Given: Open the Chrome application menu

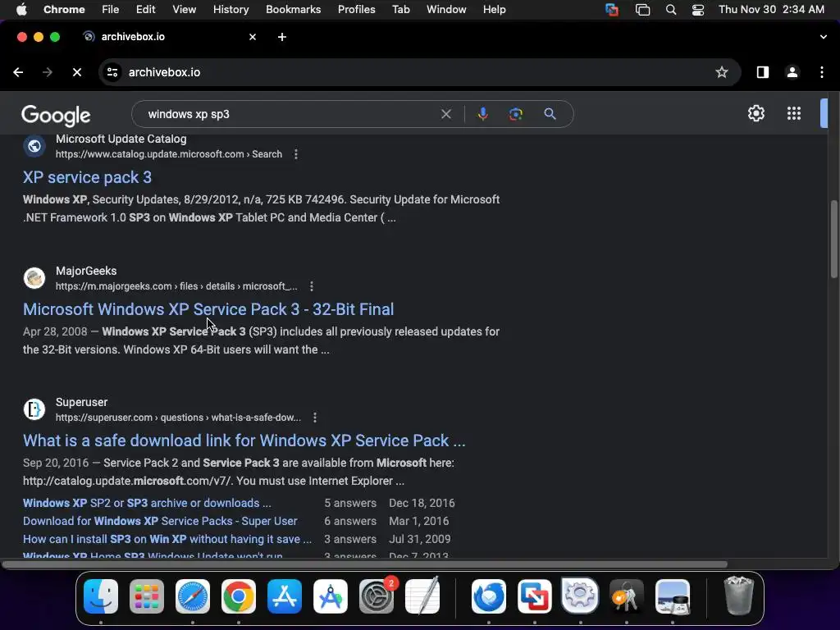Looking at the screenshot, I should click(x=64, y=10).
